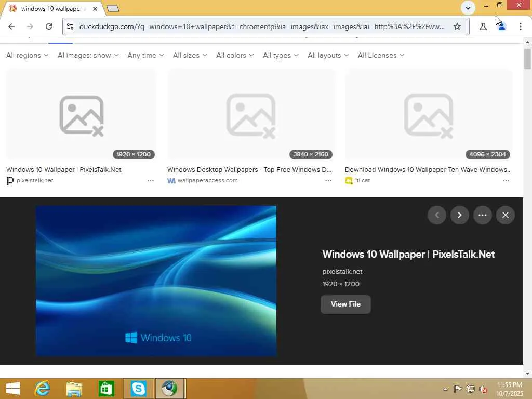Viewport: 532px width, 399px height.
Task: Open the tab search dropdown arrow
Action: (x=468, y=8)
